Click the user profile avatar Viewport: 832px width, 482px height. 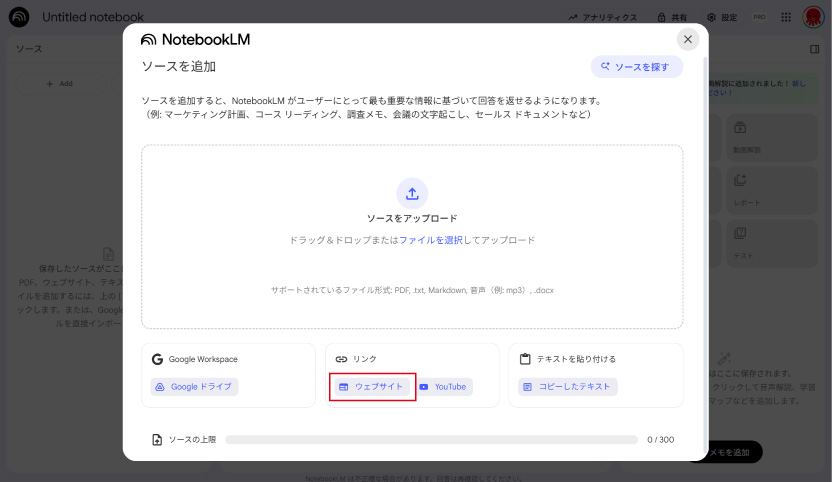(x=813, y=17)
